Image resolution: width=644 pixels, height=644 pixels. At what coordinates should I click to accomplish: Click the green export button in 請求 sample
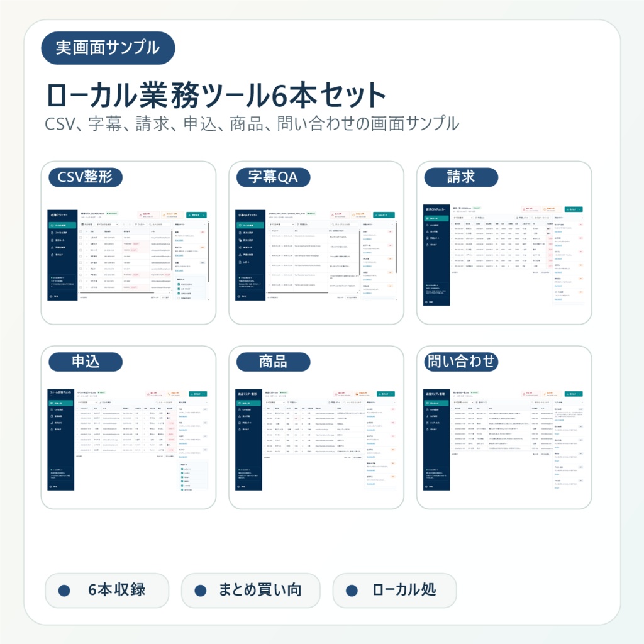574,209
